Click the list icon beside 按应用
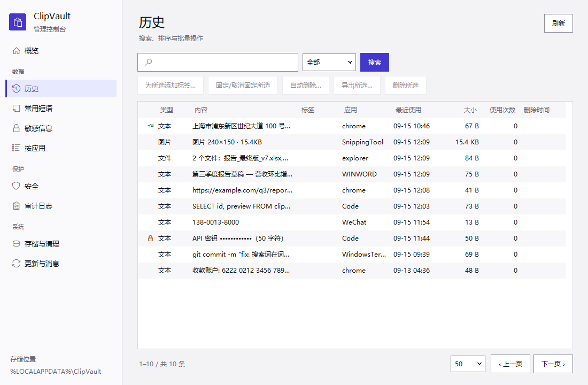Image resolution: width=588 pixels, height=385 pixels. point(16,148)
